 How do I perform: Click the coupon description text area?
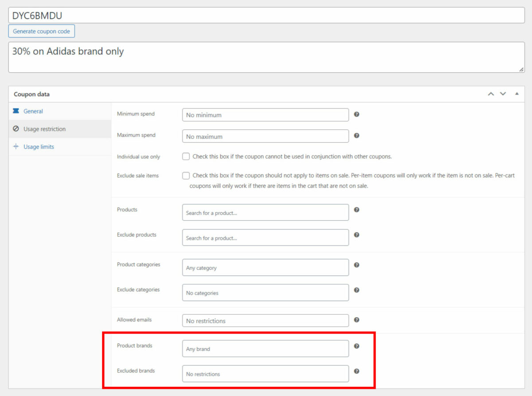(266, 58)
